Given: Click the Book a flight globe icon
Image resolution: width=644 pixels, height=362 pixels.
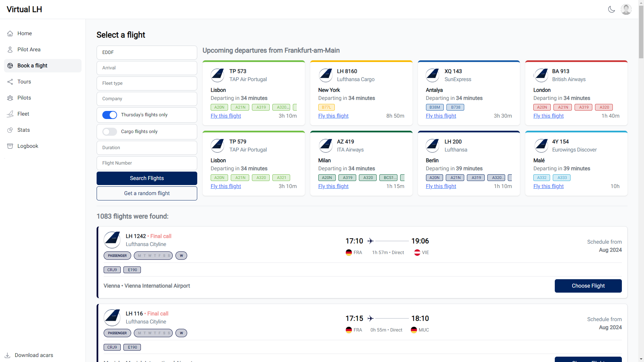Looking at the screenshot, I should tap(10, 66).
